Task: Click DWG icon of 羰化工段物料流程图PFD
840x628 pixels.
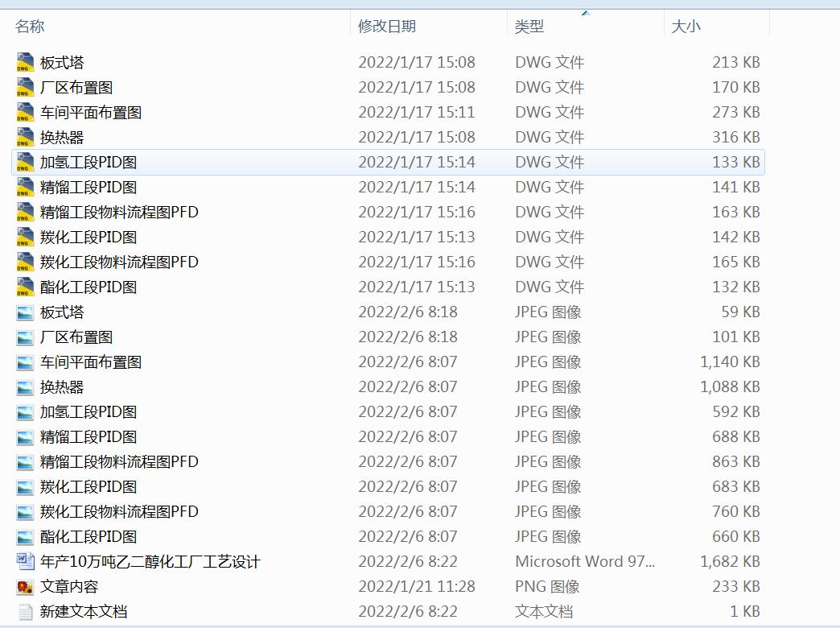Action: click(25, 262)
